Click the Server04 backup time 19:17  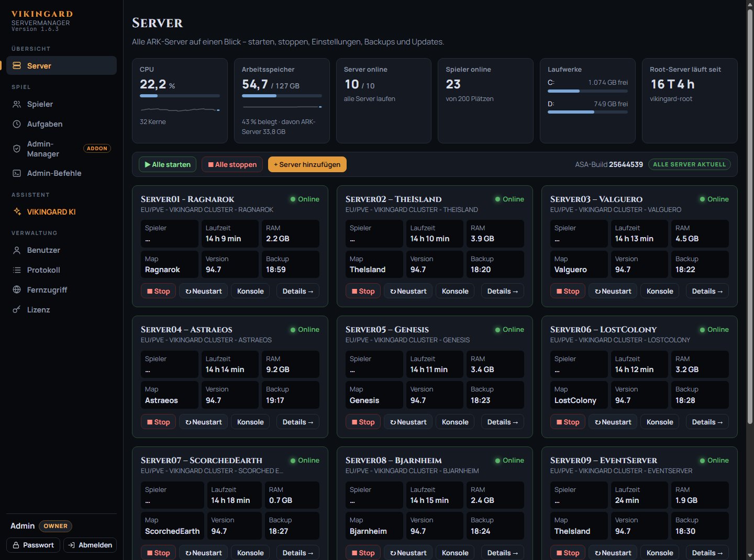pos(275,400)
